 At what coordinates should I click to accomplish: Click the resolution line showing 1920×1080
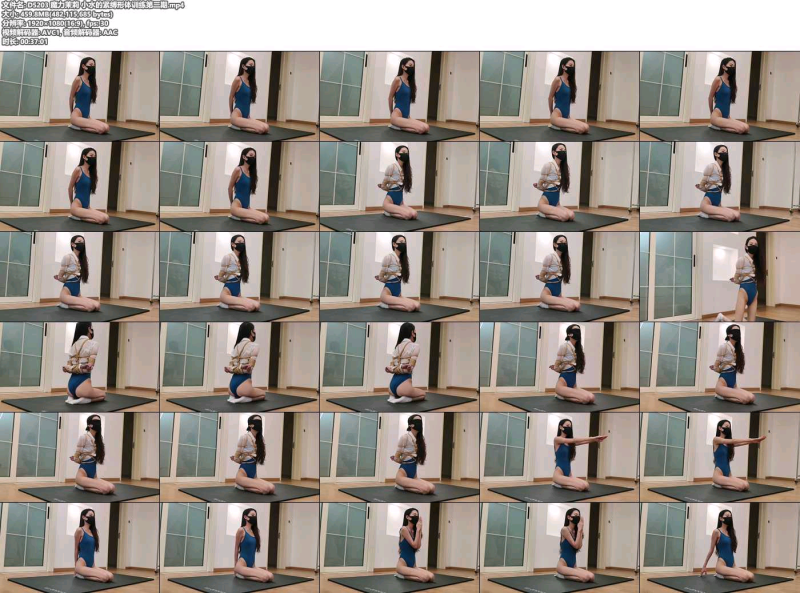point(55,23)
